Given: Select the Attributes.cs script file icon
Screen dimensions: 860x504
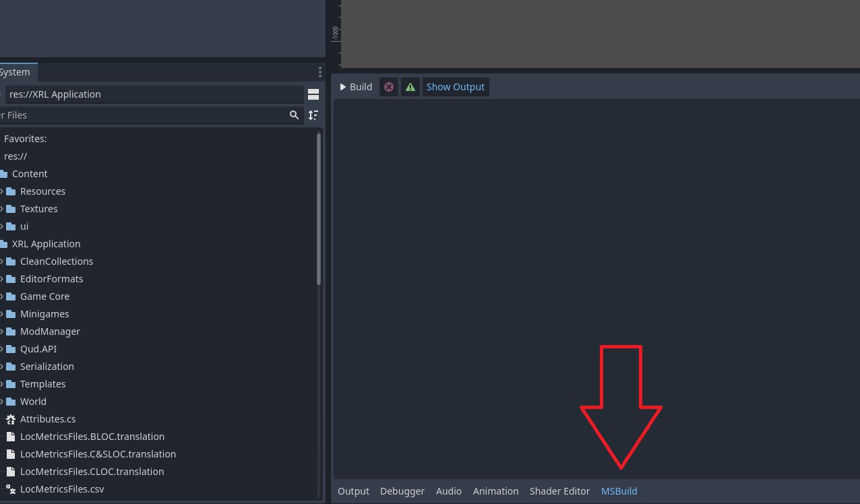Looking at the screenshot, I should [10, 419].
